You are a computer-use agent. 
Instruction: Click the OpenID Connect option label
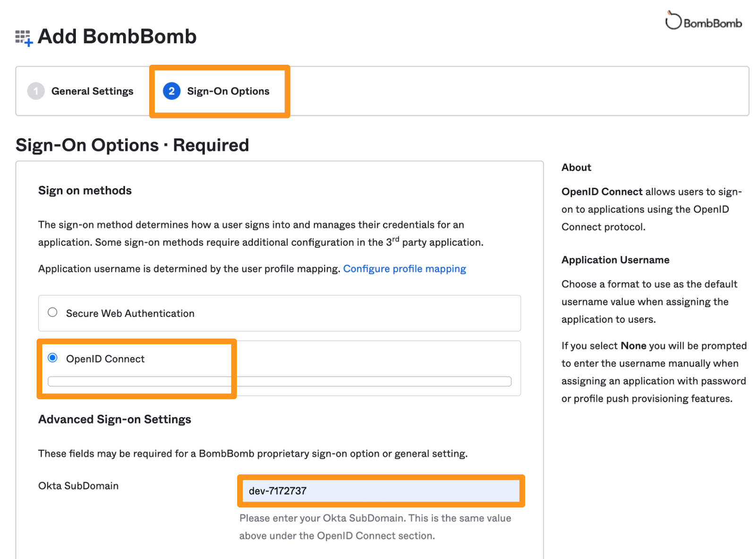point(105,359)
